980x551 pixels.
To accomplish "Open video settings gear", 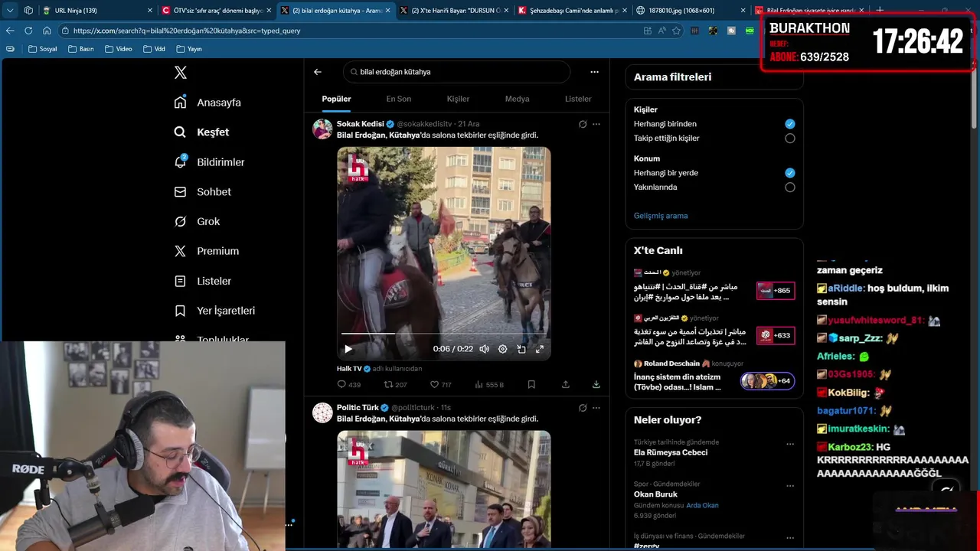I will coord(502,349).
